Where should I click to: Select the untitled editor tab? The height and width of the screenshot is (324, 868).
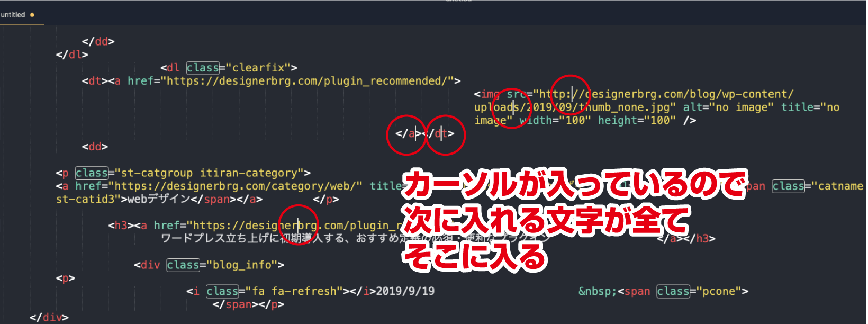13,15
